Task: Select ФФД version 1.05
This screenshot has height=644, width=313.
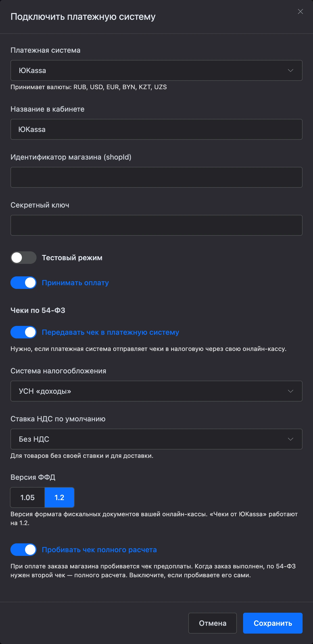Action: 27,497
